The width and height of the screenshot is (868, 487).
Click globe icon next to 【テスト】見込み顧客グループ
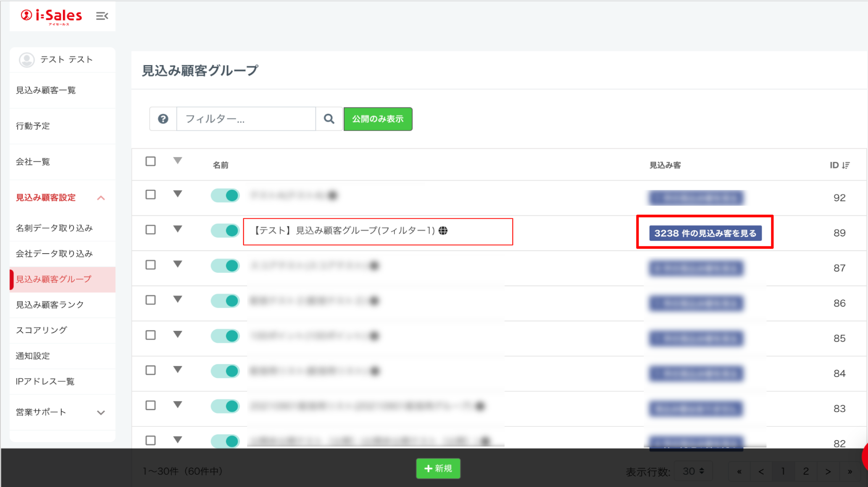443,230
